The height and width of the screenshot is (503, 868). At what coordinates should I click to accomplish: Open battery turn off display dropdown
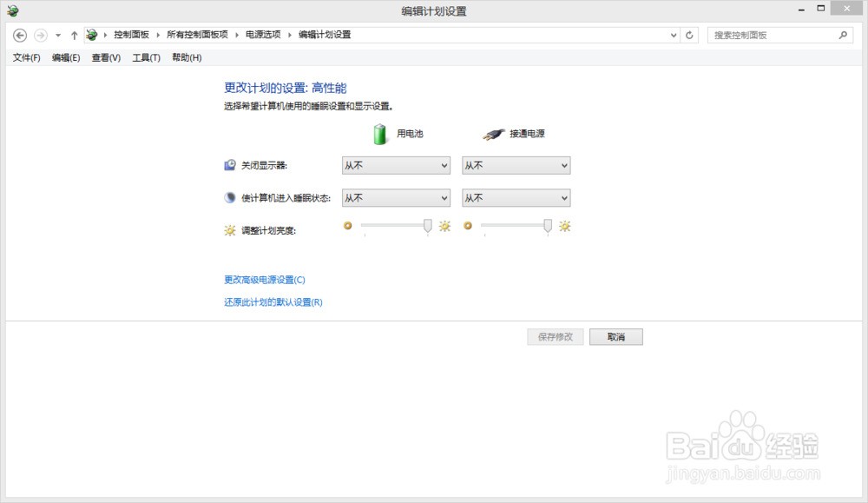coord(396,165)
